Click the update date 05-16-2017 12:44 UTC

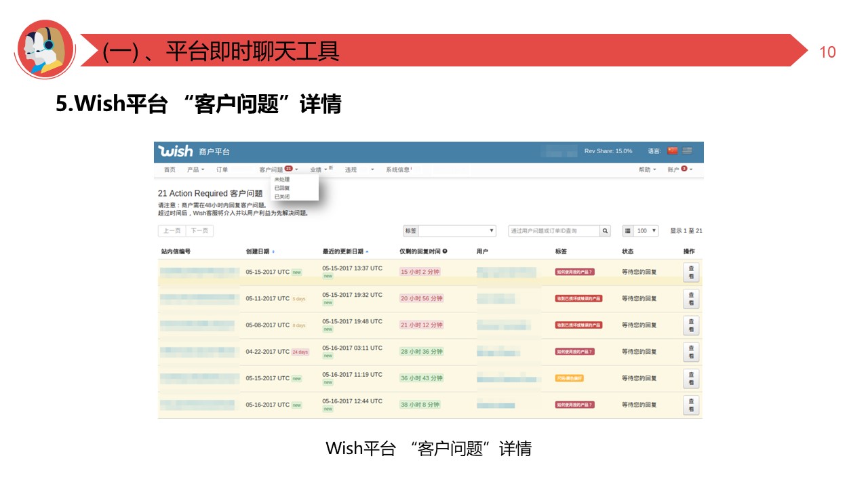[353, 401]
